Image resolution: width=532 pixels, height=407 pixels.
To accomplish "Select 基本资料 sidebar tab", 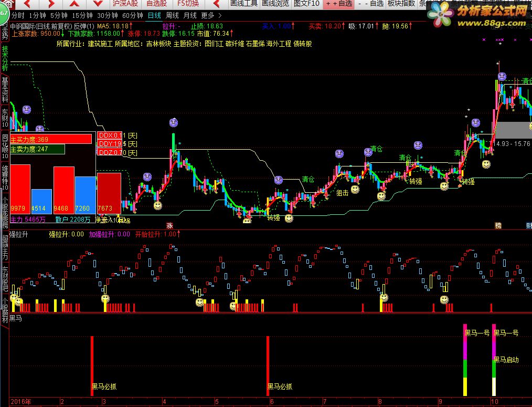I will 5,89.
